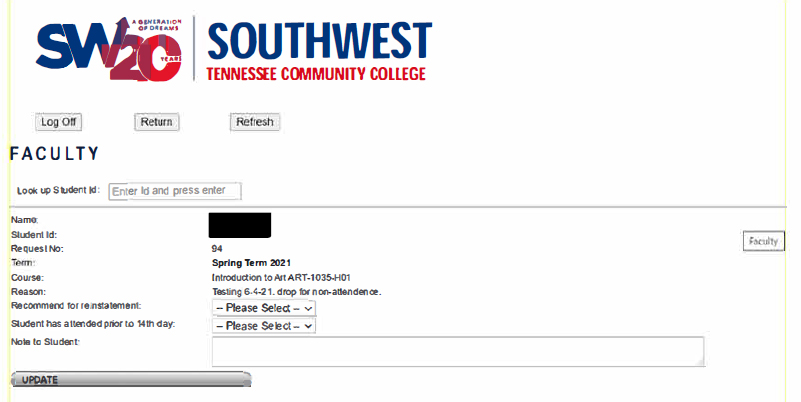Open the Recommend for reinstatement dropdown
The image size is (801, 402).
point(264,308)
